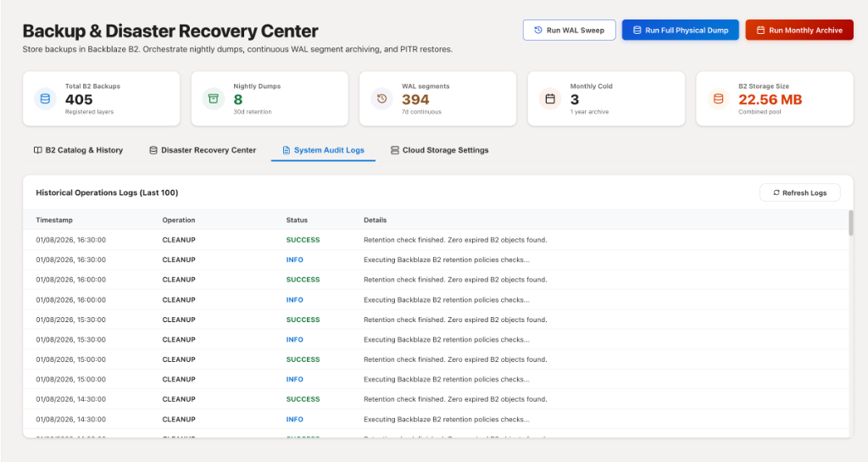Start the Full Physical Dump
This screenshot has height=462, width=868.
click(681, 30)
